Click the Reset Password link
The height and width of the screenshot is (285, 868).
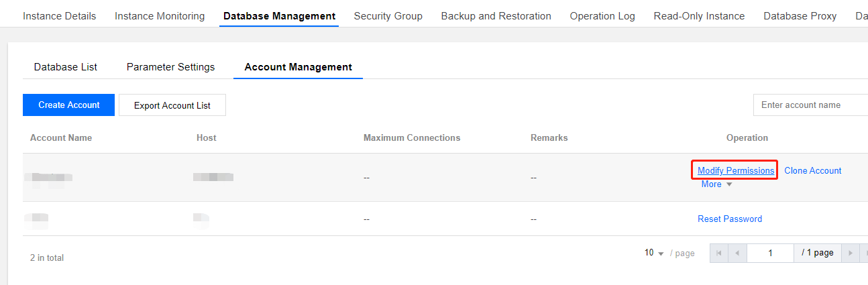click(x=730, y=219)
